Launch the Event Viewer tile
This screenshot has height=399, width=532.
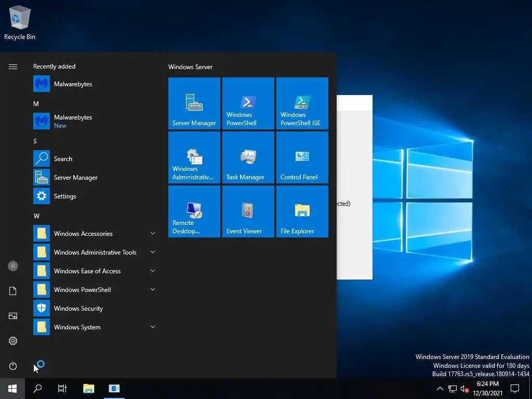[x=248, y=211]
